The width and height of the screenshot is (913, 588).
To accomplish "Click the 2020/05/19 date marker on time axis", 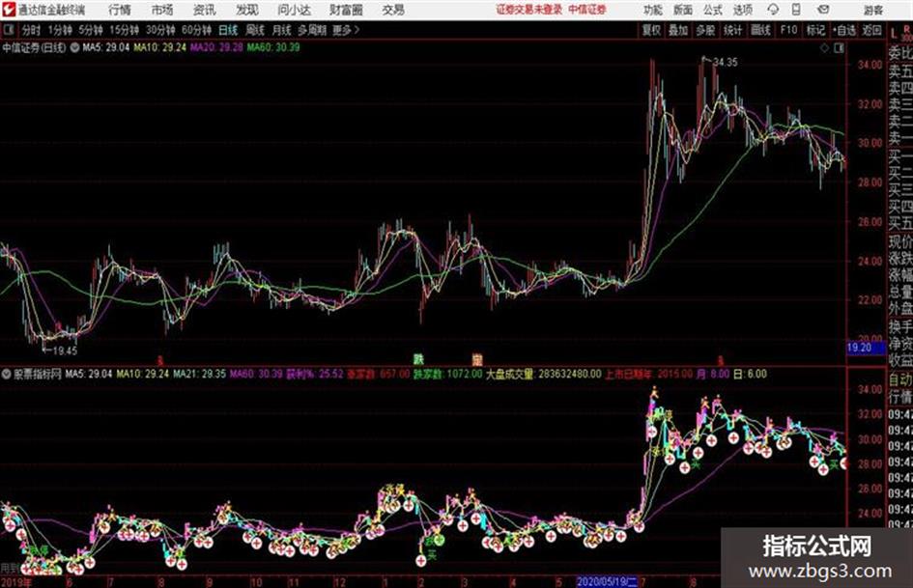I will [608, 581].
